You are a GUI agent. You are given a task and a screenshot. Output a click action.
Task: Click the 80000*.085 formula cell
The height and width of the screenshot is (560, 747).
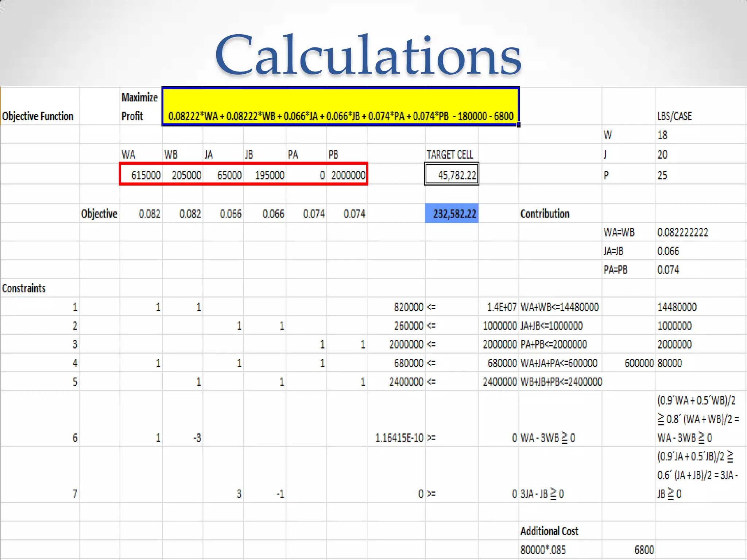click(543, 549)
